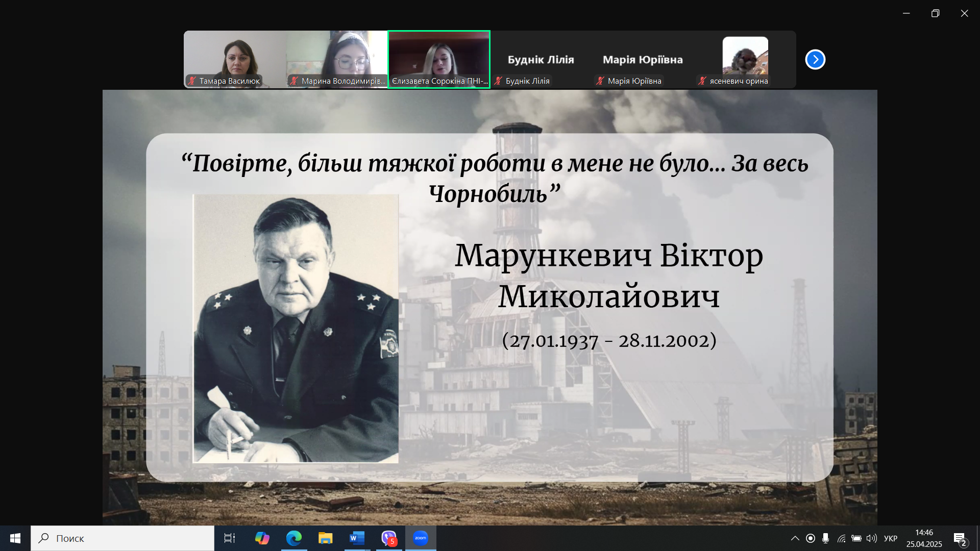
Task: Open Viber from the taskbar
Action: point(389,538)
